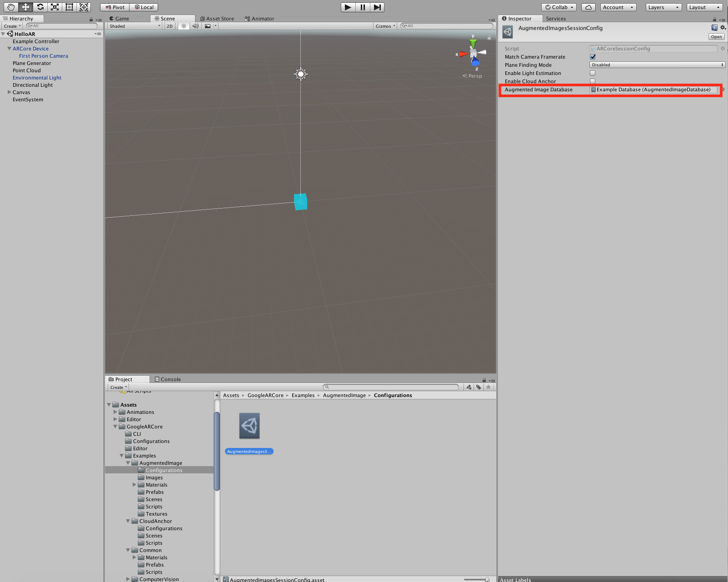This screenshot has width=728, height=582.
Task: Select the Scale tool
Action: point(55,7)
